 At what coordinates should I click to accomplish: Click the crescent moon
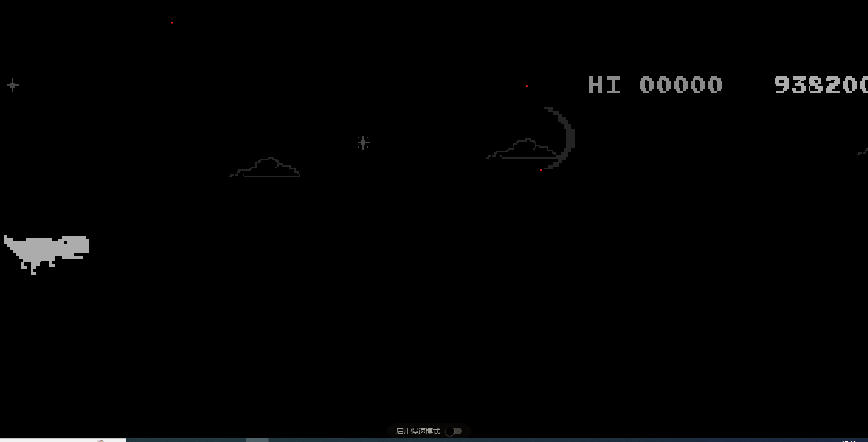tap(565, 138)
